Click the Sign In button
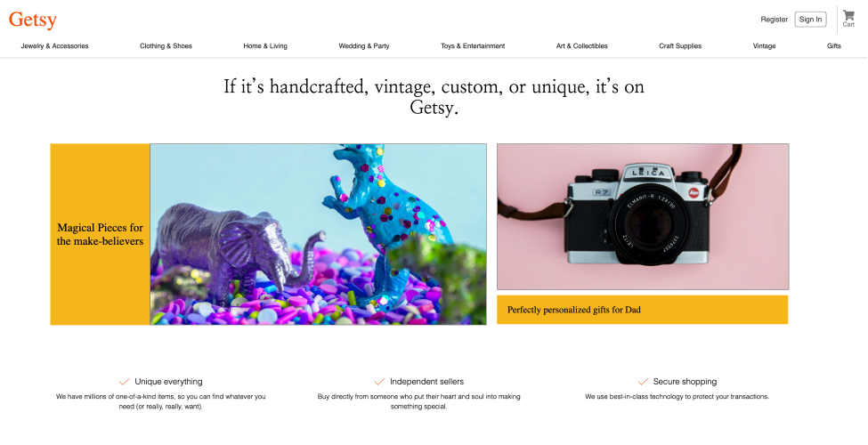Image resolution: width=868 pixels, height=445 pixels. pos(810,20)
